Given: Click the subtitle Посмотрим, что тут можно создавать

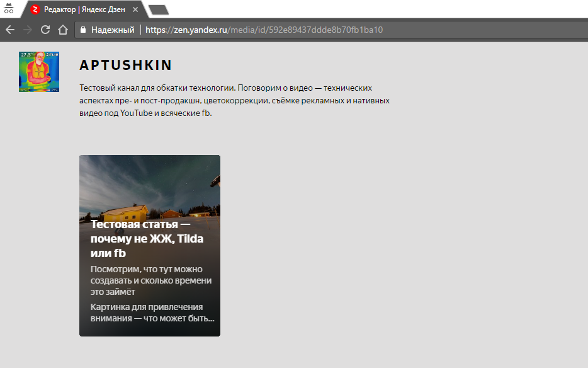Looking at the screenshot, I should tap(151, 280).
